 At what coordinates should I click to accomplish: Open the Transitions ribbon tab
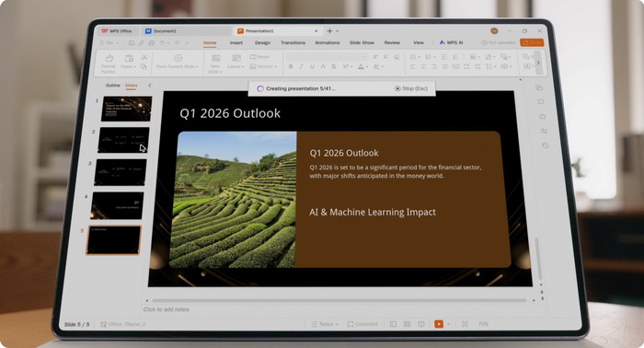(293, 42)
